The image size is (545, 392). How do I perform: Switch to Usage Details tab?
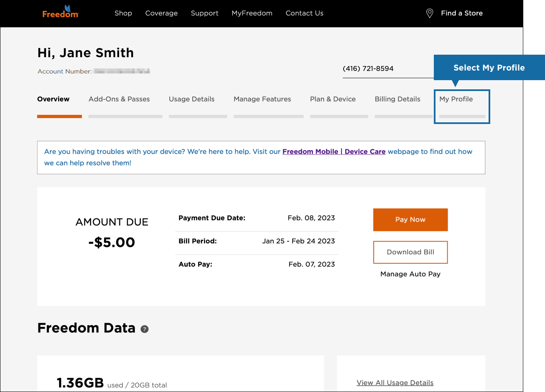pos(191,99)
